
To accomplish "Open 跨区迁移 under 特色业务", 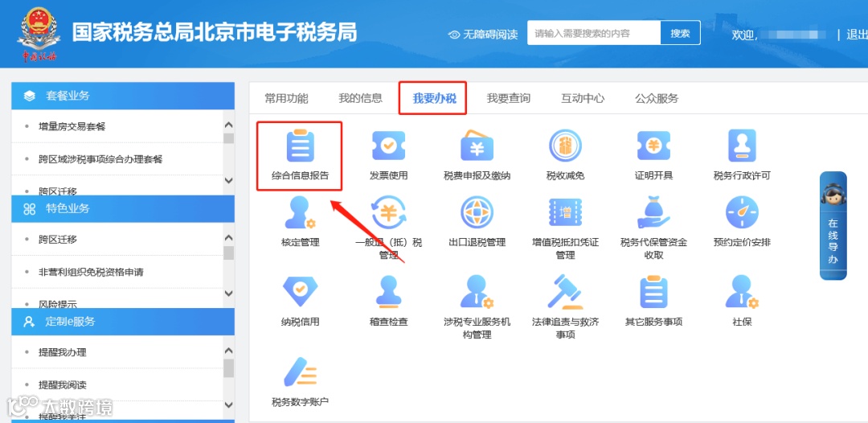I will 58,240.
